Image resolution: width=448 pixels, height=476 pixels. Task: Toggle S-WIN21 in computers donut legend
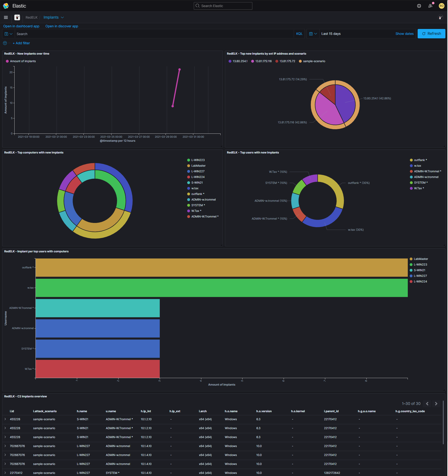click(x=195, y=183)
